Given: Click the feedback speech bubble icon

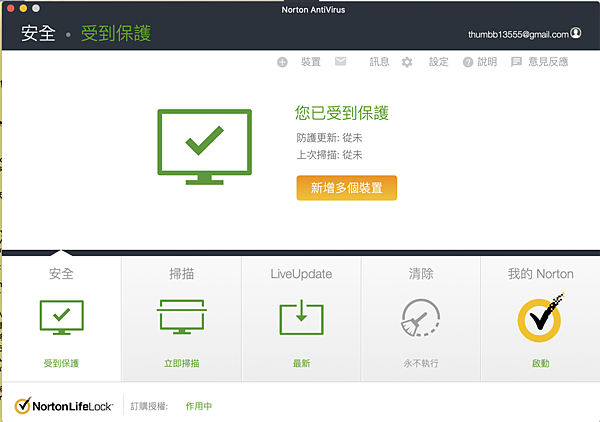Looking at the screenshot, I should [x=516, y=62].
